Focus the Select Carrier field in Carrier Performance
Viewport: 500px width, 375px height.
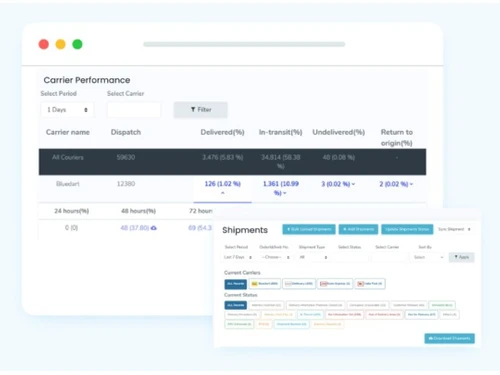coord(134,110)
